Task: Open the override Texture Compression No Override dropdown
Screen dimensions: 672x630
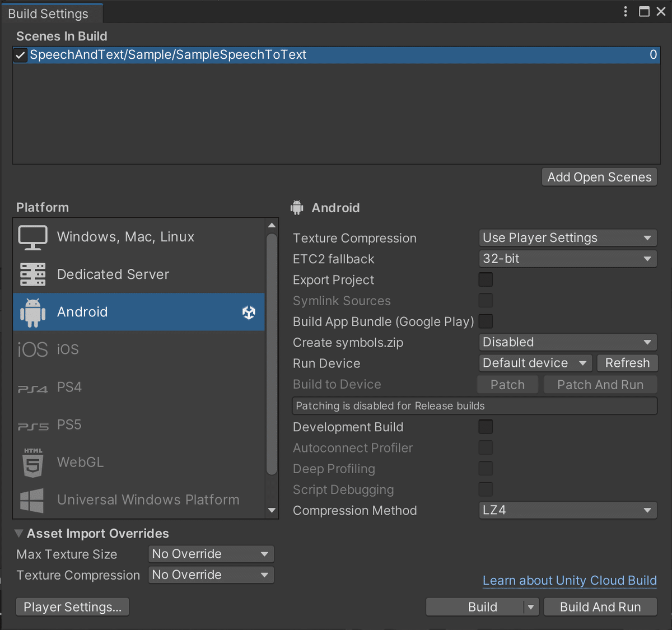Action: pos(211,575)
